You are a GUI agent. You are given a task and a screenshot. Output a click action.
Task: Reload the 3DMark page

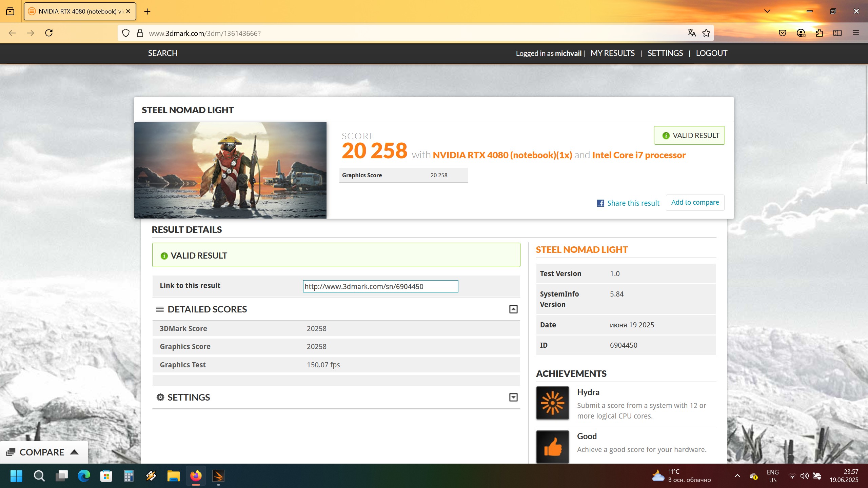[49, 33]
